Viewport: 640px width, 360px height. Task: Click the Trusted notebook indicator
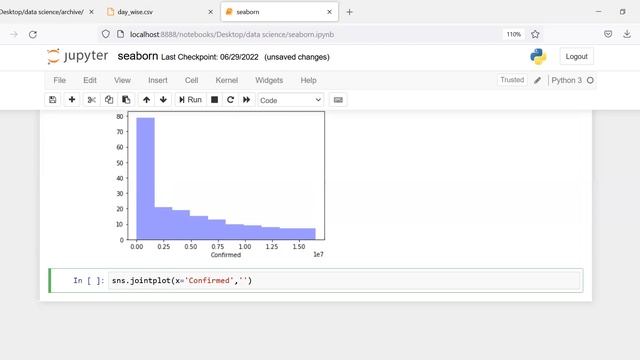click(x=512, y=80)
